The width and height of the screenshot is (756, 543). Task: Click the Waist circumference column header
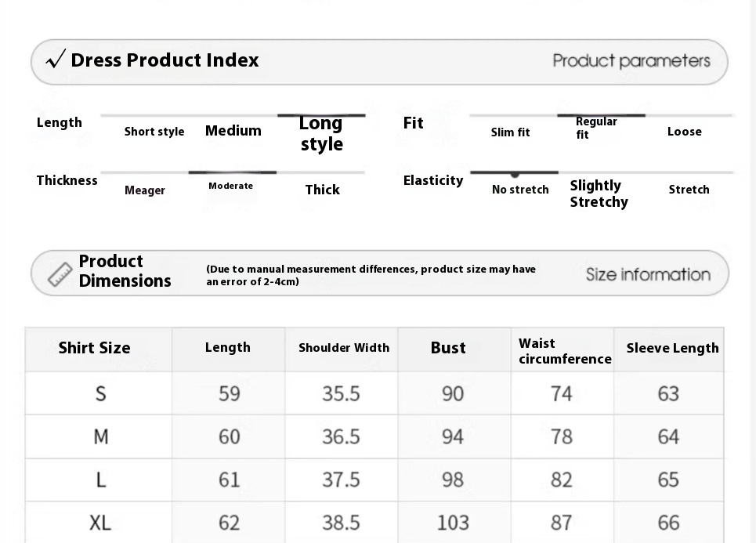point(565,351)
